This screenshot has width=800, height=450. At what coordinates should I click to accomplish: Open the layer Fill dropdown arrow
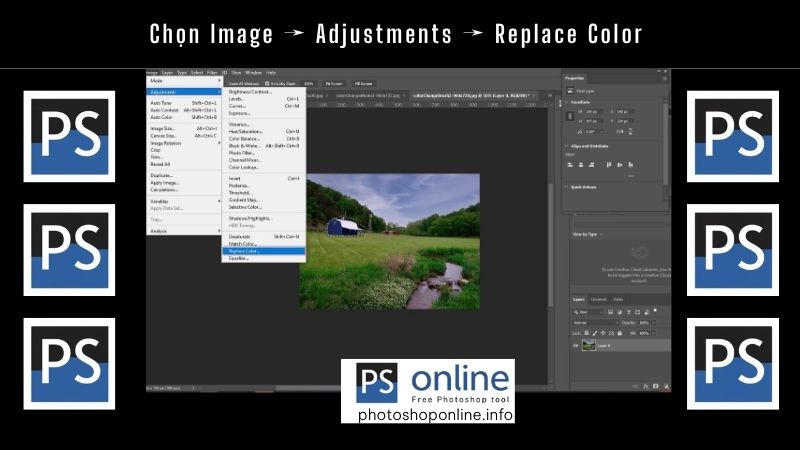[653, 333]
